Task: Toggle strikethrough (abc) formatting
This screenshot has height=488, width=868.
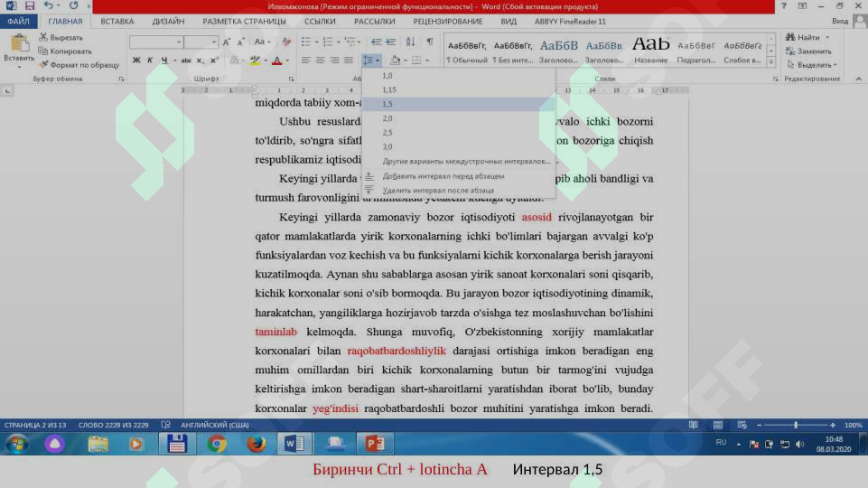Action: click(x=186, y=60)
